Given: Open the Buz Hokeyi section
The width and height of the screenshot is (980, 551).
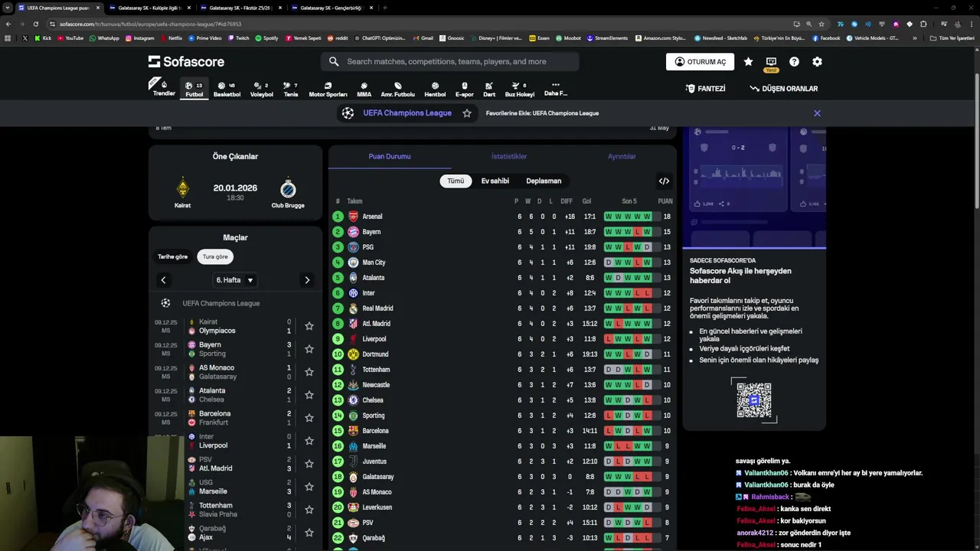Looking at the screenshot, I should point(519,89).
